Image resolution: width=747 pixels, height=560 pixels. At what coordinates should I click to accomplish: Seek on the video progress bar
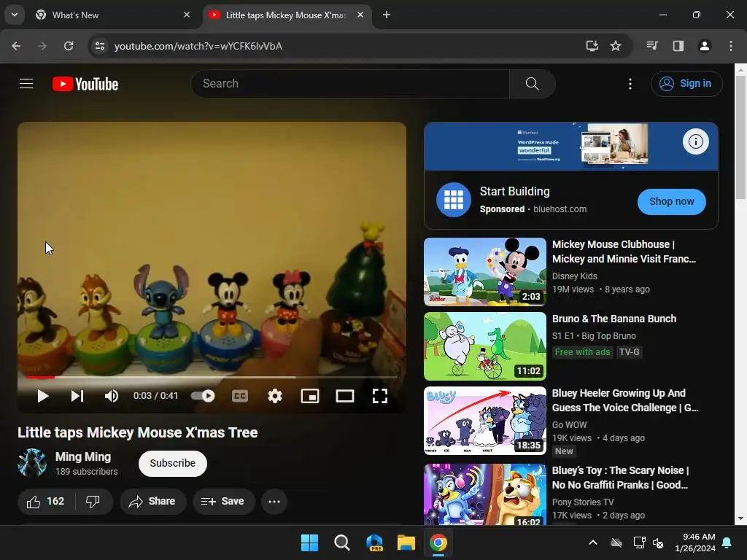click(x=212, y=377)
